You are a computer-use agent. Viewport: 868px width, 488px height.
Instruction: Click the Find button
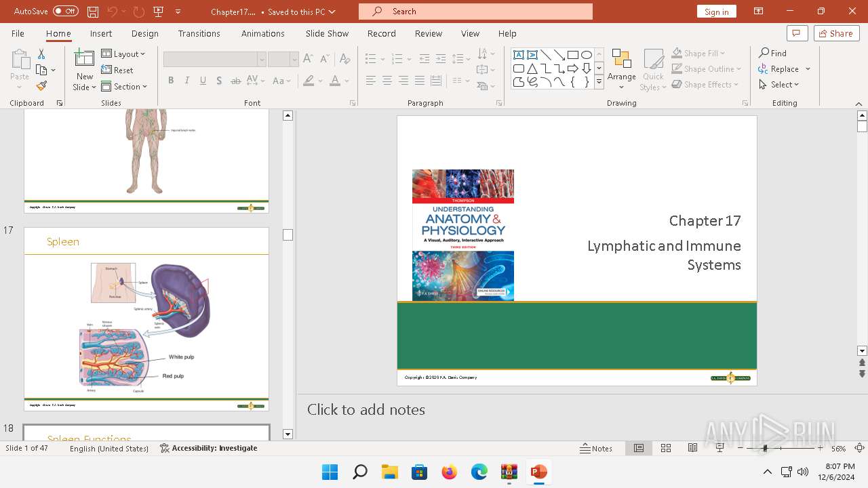773,54
